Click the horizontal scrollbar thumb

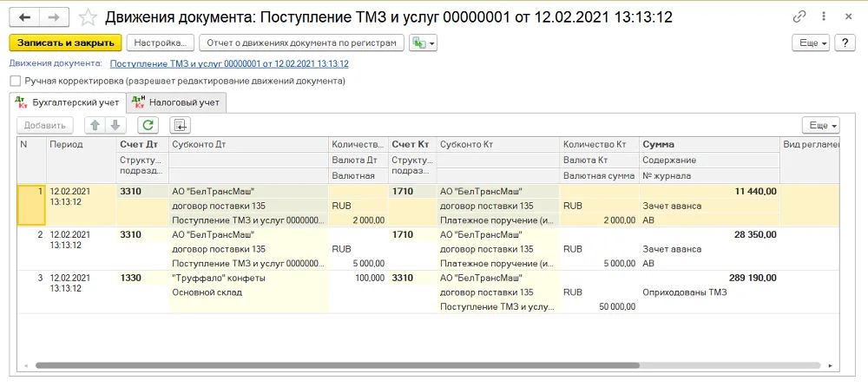point(337,366)
